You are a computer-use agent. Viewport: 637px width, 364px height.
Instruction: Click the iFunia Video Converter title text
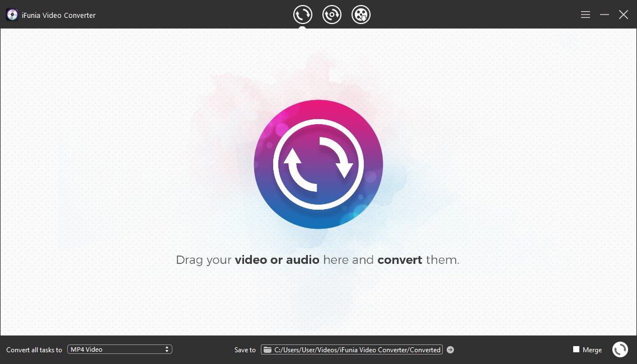pyautogui.click(x=59, y=16)
